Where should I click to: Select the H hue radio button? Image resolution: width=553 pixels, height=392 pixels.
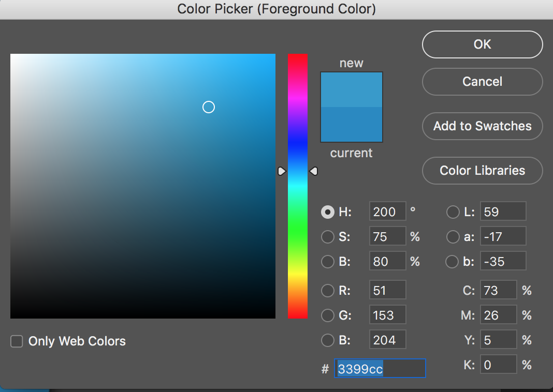[x=327, y=212]
